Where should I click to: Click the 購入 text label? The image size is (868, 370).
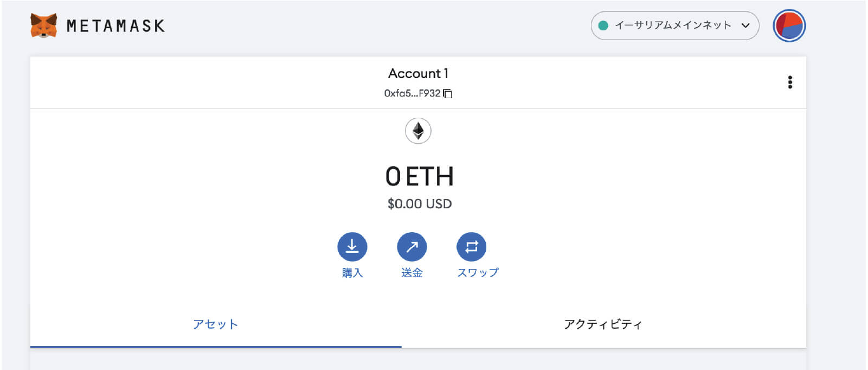pos(352,272)
